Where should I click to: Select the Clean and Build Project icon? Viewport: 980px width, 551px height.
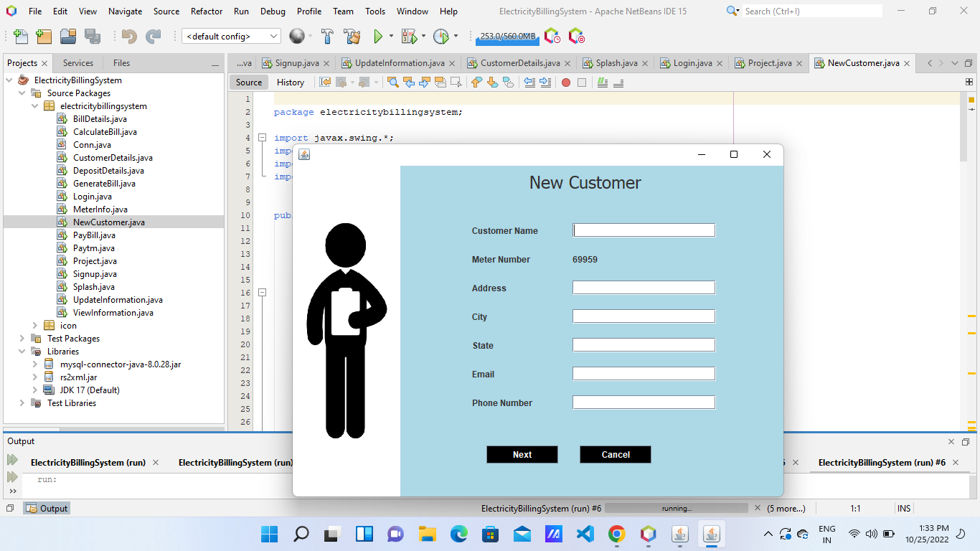pyautogui.click(x=352, y=35)
